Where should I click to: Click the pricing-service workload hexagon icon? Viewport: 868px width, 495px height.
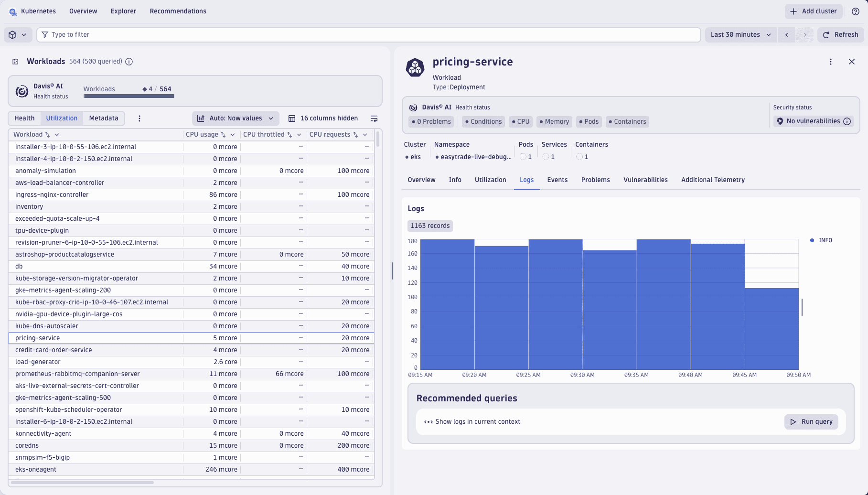click(x=415, y=67)
